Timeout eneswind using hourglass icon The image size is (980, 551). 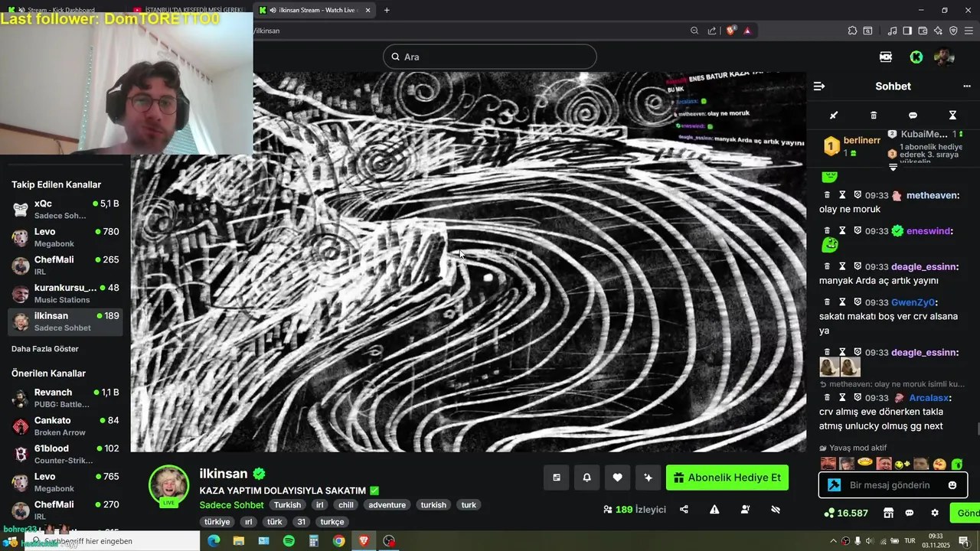point(842,231)
